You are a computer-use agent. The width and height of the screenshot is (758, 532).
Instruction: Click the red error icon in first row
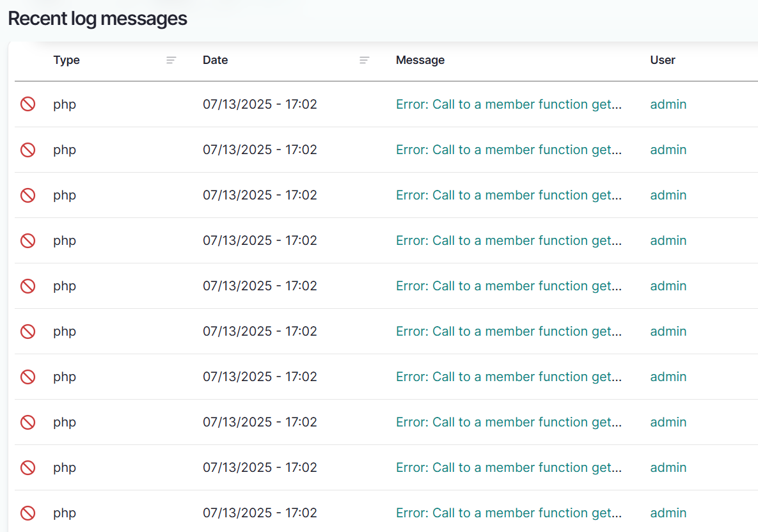point(28,104)
